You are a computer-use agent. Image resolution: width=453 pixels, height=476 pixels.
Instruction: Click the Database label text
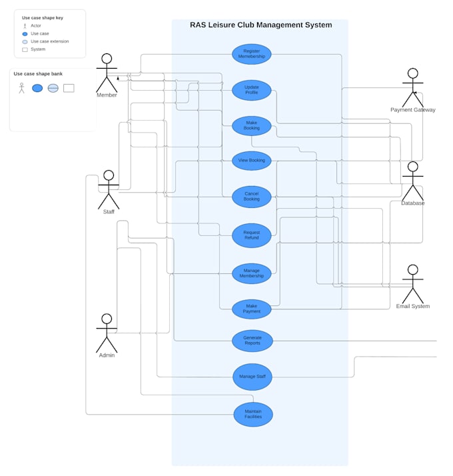coord(413,203)
